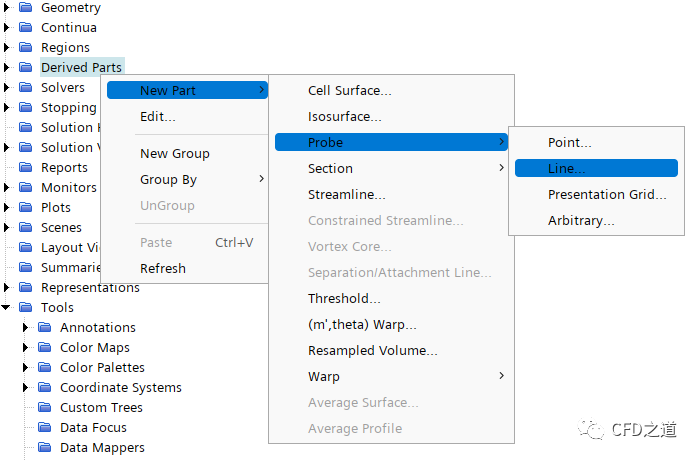Expand the Regions tree node

[7, 48]
